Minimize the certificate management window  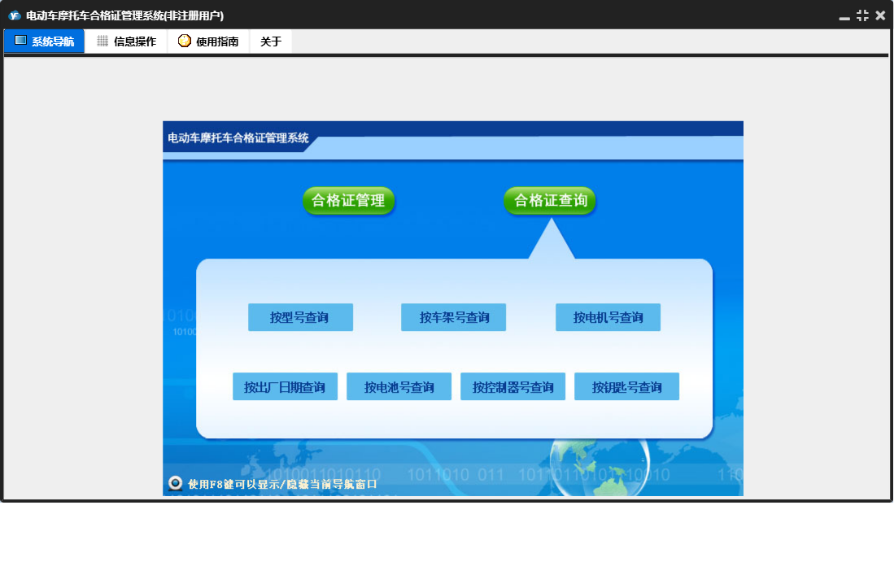(844, 16)
